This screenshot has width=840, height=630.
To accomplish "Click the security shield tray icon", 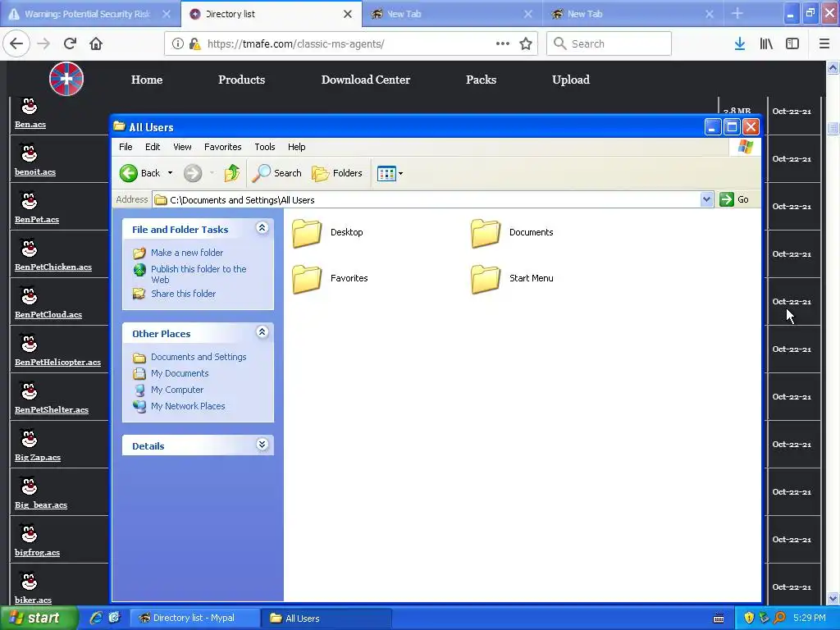I will pyautogui.click(x=748, y=618).
